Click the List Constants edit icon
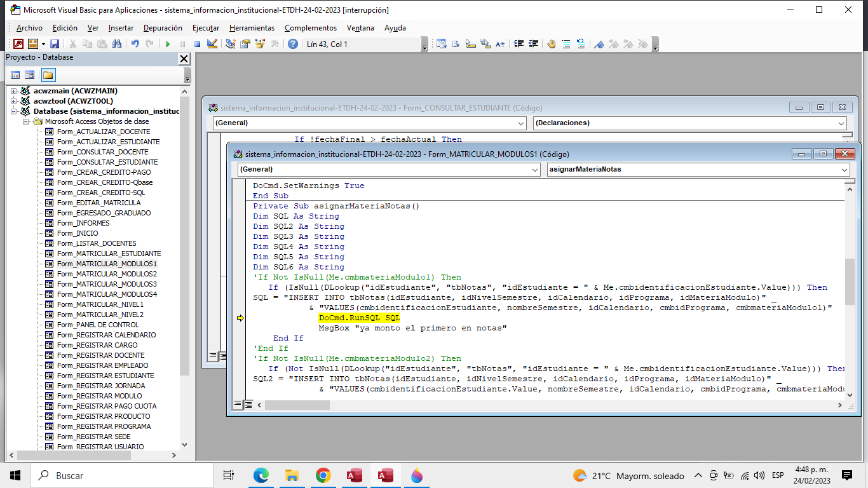868x488 pixels. [456, 44]
